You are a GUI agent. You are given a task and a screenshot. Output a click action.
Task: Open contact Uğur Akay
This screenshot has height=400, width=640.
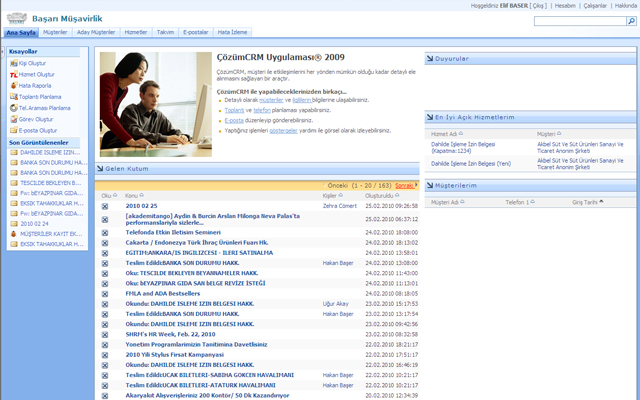(336, 304)
